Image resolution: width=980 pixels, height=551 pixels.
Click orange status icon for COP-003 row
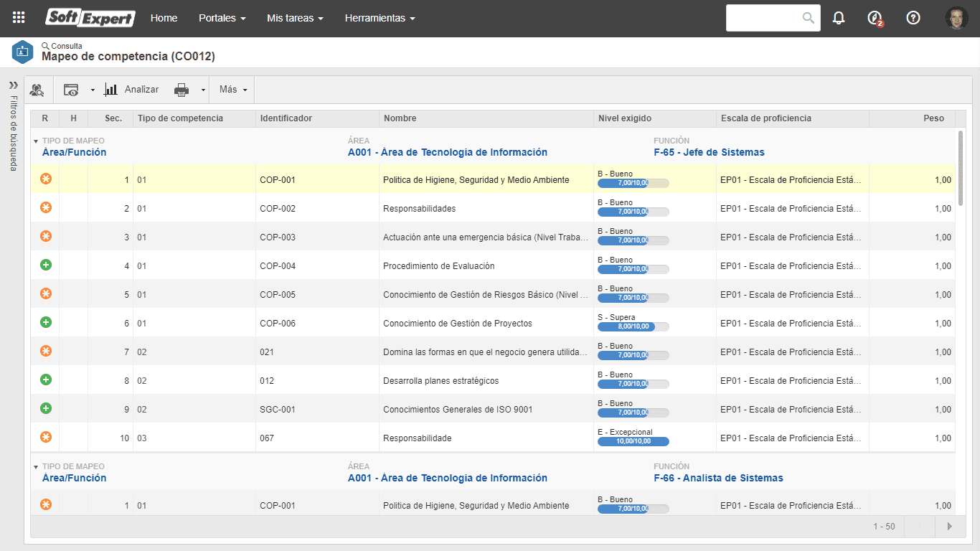pyautogui.click(x=46, y=236)
